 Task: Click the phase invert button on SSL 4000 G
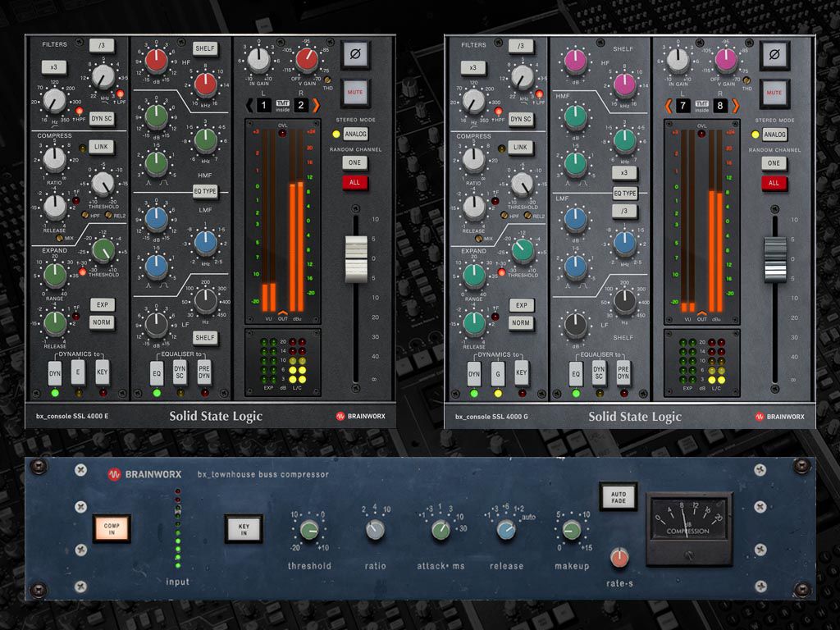pyautogui.click(x=774, y=56)
